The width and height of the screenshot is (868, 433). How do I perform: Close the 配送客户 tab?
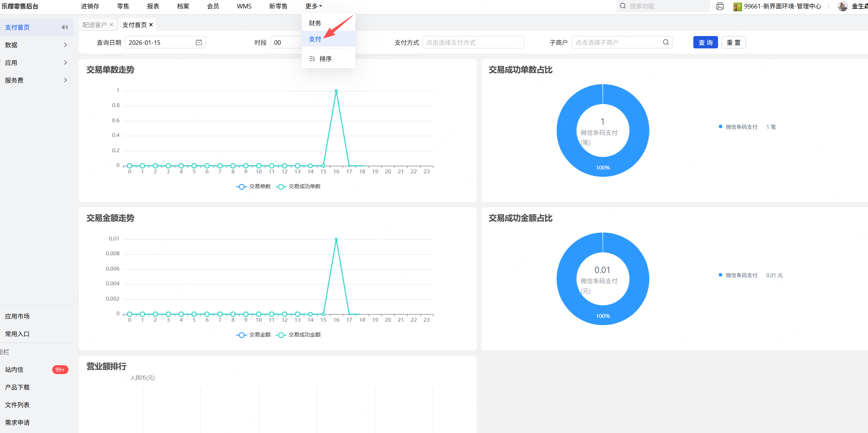(x=111, y=25)
